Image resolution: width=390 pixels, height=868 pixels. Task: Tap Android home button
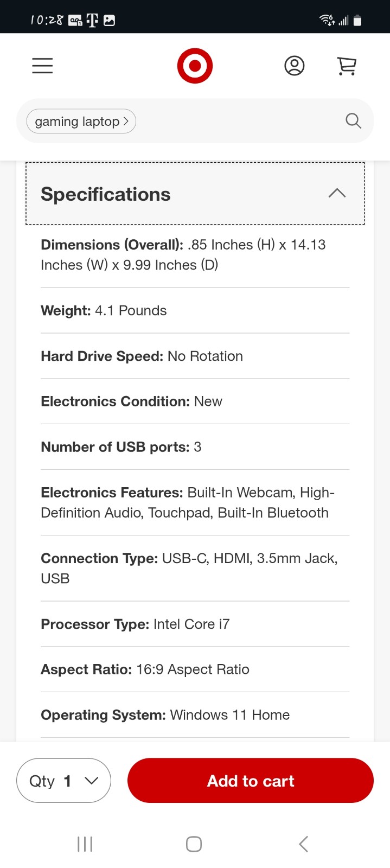point(194,844)
